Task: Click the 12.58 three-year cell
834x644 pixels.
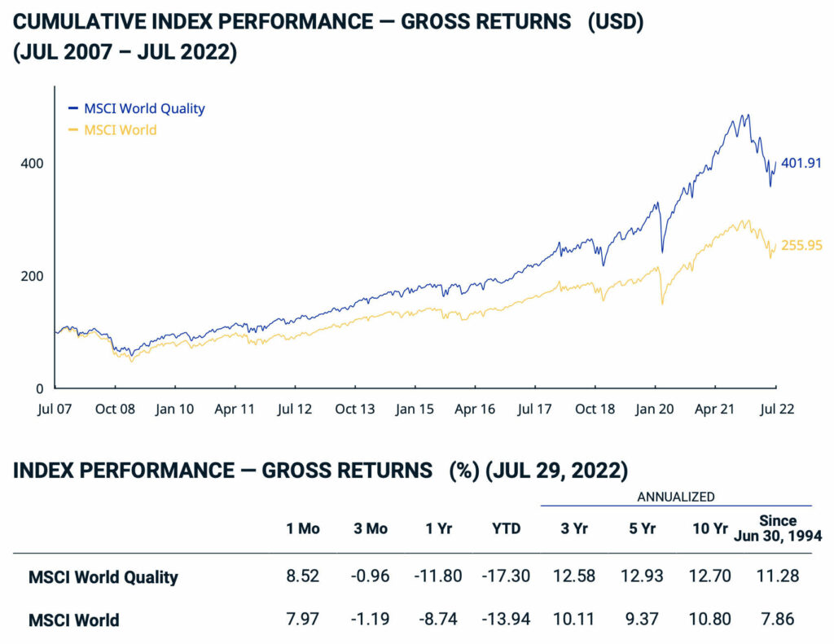Action: pos(574,576)
